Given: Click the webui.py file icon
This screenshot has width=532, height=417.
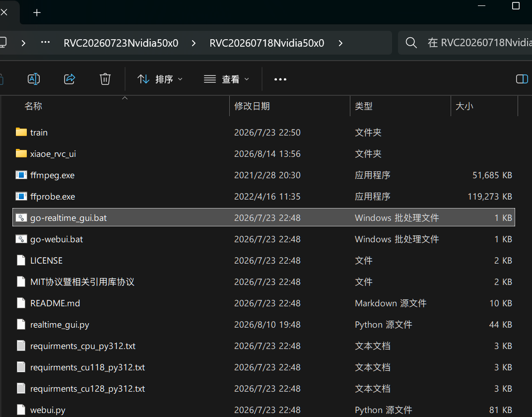Looking at the screenshot, I should point(21,410).
